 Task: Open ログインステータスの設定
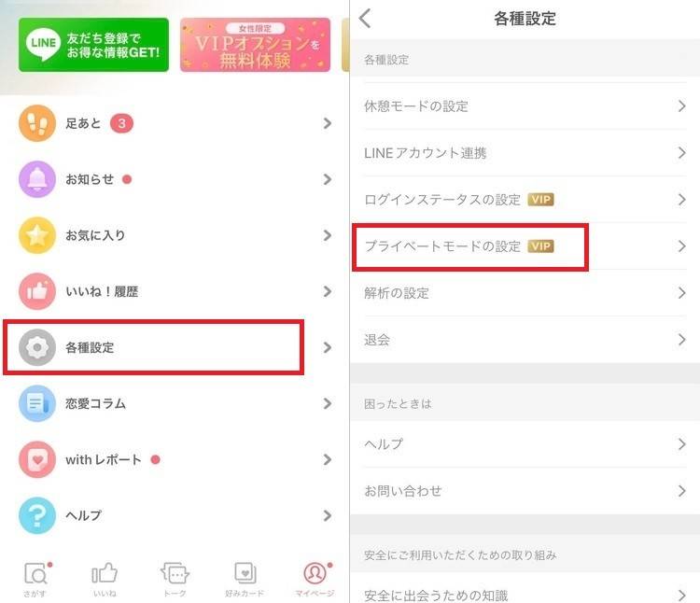[525, 200]
